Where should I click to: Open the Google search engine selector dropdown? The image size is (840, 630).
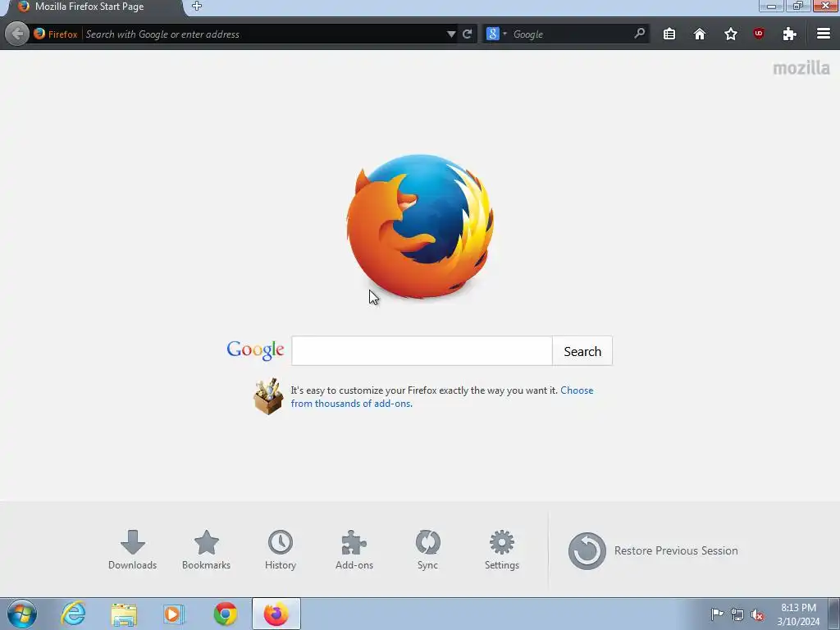[x=496, y=34]
